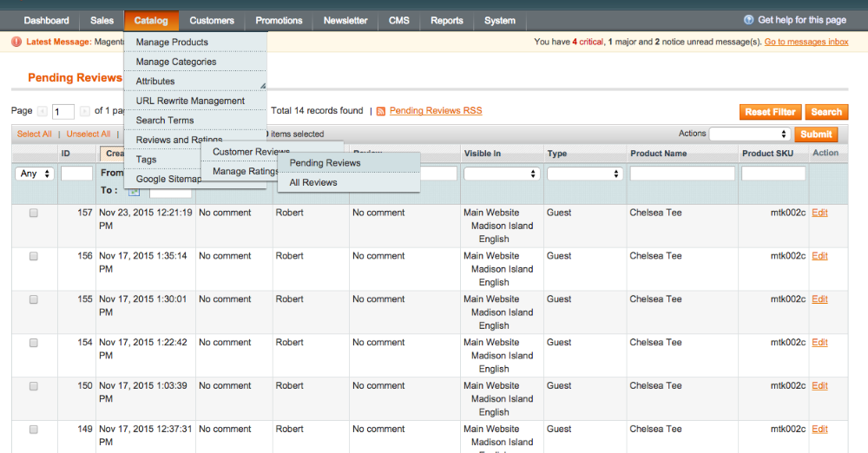Click the Product Name filter field
Viewport: 868px width, 453px height.
pos(682,174)
